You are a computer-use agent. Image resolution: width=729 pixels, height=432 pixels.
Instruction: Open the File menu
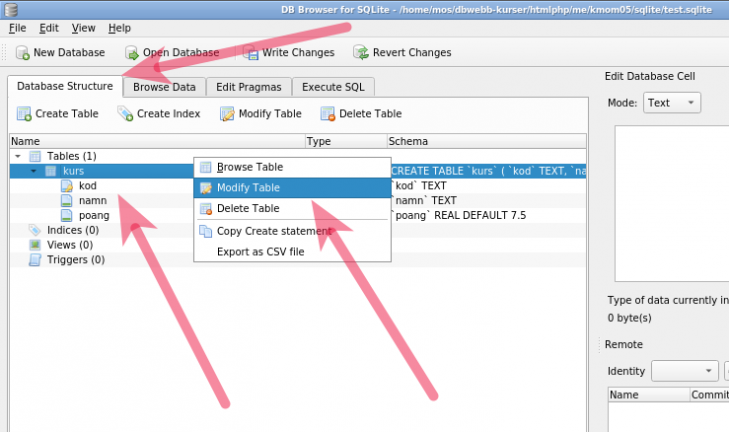click(18, 28)
